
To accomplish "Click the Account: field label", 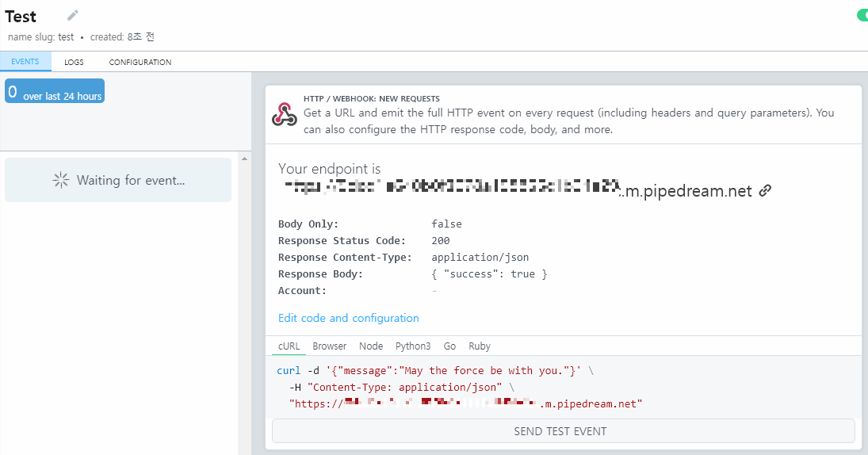I will 302,291.
